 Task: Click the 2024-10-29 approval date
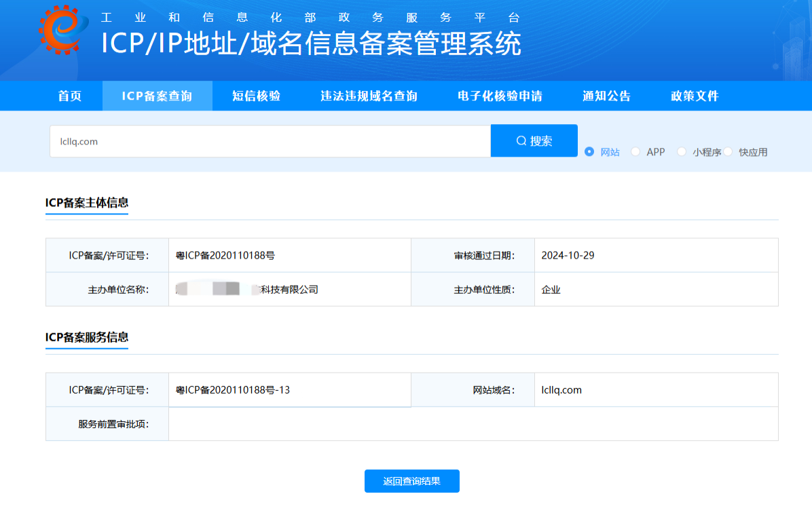[x=568, y=255]
